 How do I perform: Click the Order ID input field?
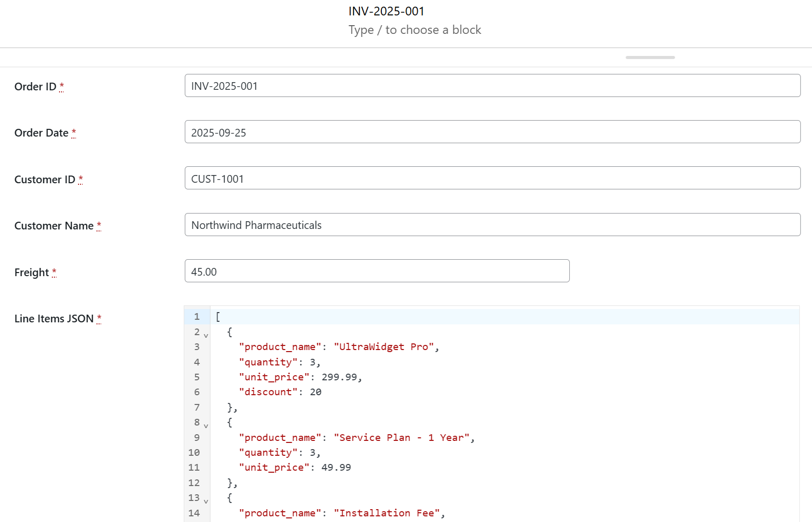click(x=492, y=86)
